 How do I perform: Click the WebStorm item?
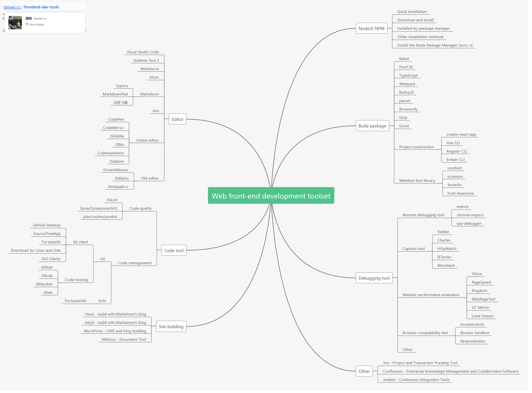[x=151, y=69]
